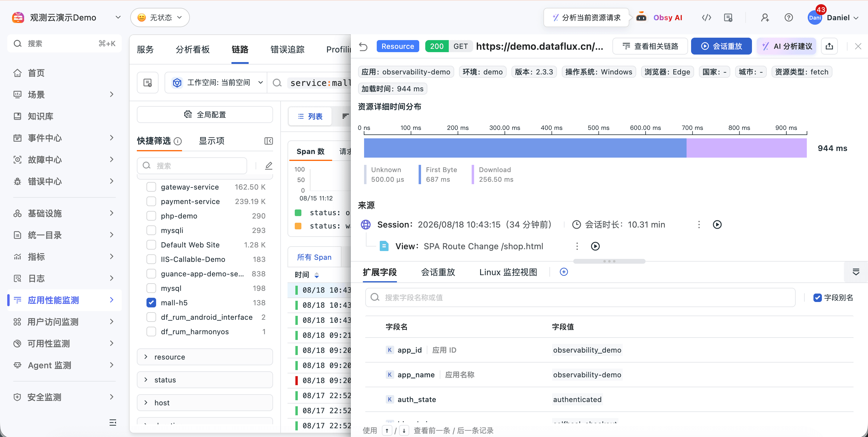Expand the status filter group
Screen dimensions: 868x437
click(205, 380)
